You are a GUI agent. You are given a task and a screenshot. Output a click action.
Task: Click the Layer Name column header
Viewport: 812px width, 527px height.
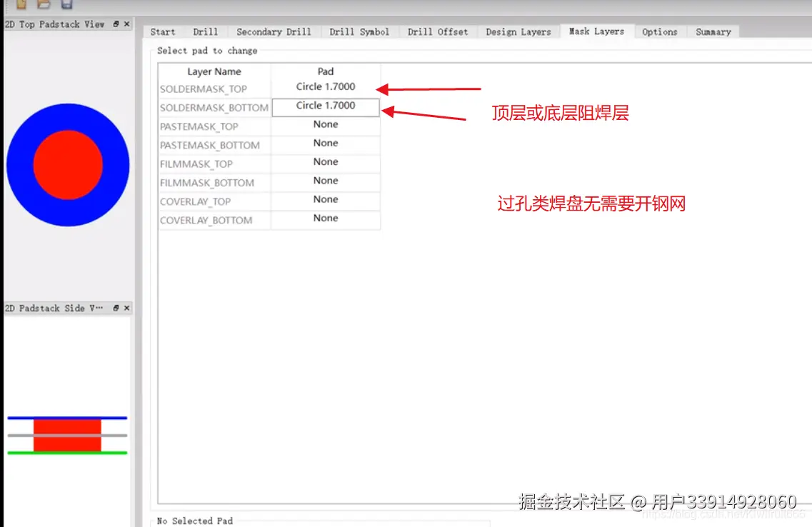coord(214,71)
